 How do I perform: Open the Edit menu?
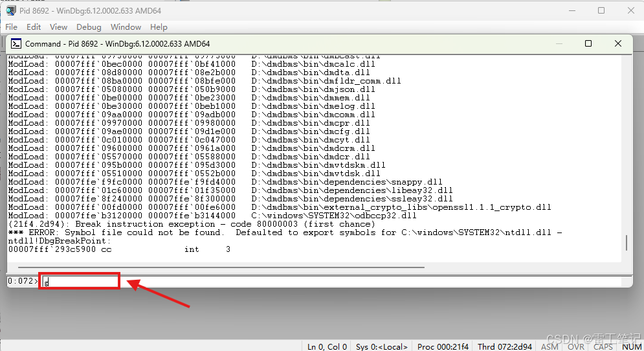[x=34, y=27]
